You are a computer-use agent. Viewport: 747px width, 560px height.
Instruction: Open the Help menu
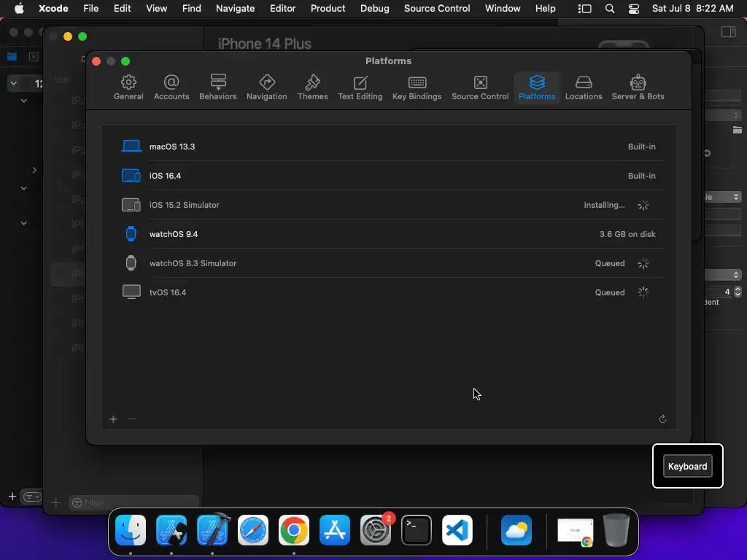[545, 9]
